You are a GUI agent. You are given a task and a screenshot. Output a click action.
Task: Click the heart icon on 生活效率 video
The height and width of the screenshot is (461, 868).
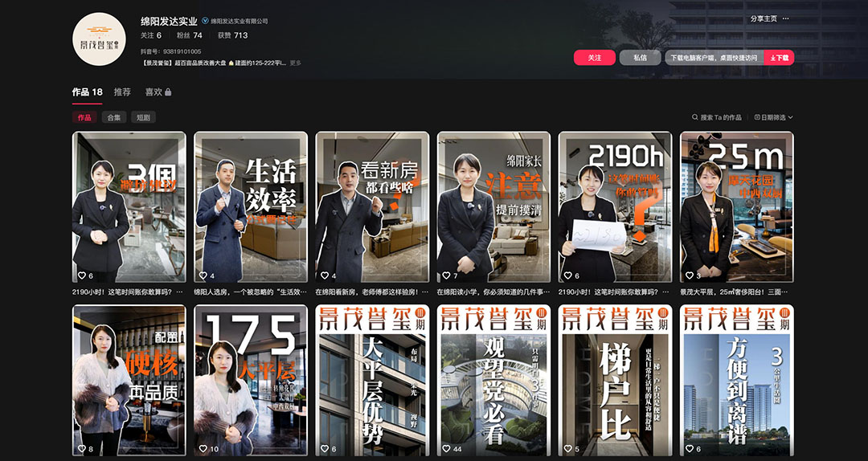(203, 275)
